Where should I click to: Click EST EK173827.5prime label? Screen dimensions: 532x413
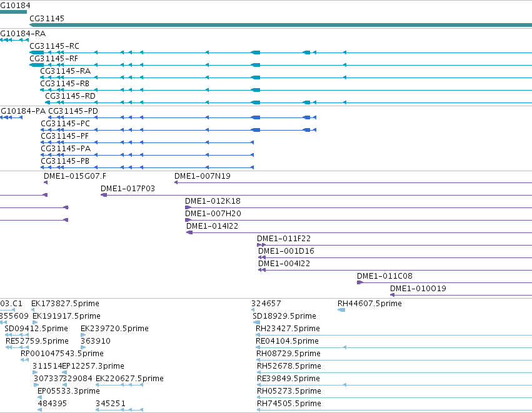(65, 304)
